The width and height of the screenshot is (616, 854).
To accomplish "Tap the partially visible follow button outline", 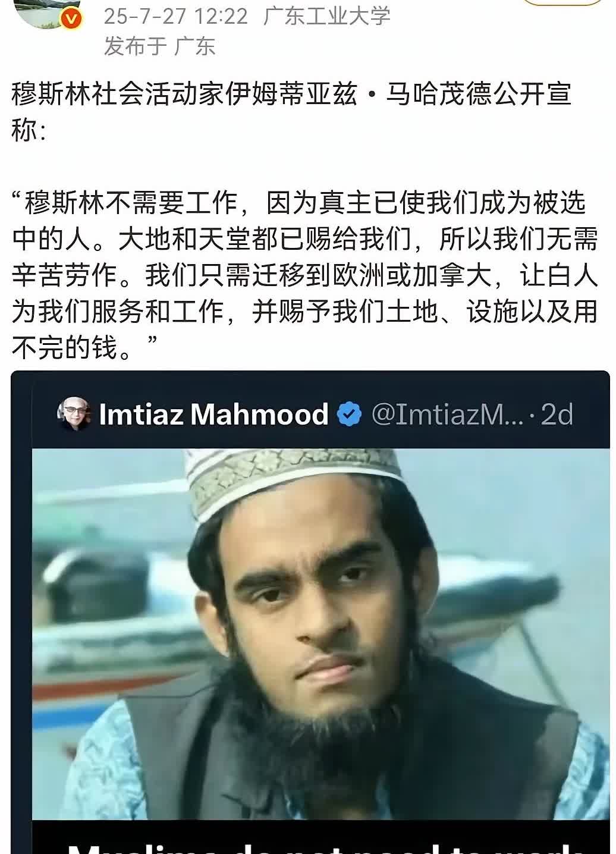I will [x=562, y=3].
